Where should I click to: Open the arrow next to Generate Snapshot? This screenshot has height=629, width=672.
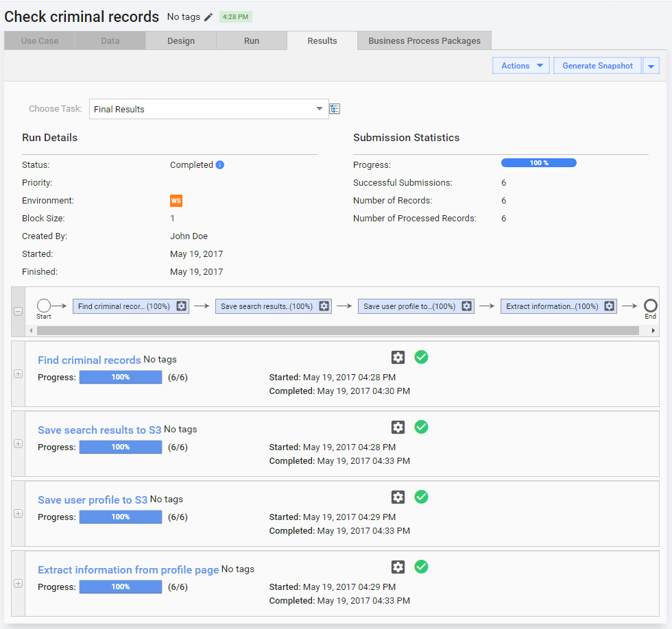click(651, 66)
